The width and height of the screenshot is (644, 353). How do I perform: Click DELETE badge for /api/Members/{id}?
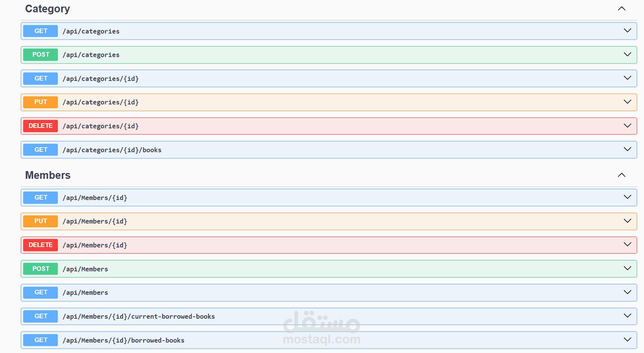click(x=41, y=245)
